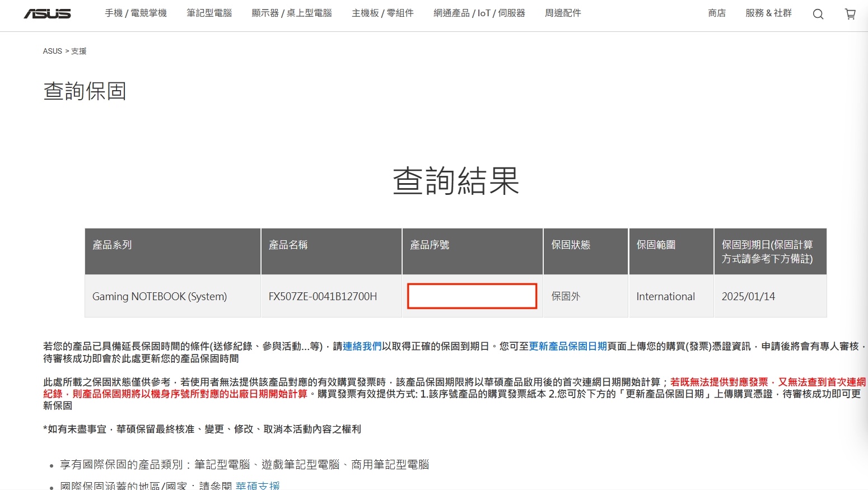This screenshot has height=490, width=868.
Task: Open 筆記型電腦 menu
Action: click(x=209, y=13)
